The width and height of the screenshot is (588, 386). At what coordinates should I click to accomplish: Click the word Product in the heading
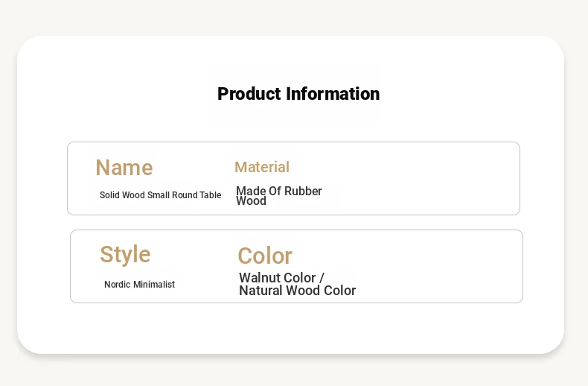tap(249, 94)
